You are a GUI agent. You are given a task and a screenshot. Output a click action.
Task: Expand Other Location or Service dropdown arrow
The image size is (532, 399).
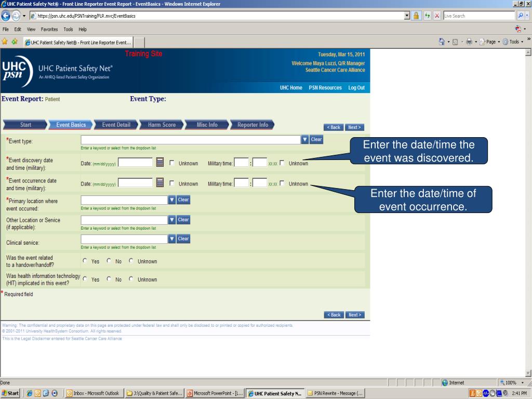pos(171,220)
